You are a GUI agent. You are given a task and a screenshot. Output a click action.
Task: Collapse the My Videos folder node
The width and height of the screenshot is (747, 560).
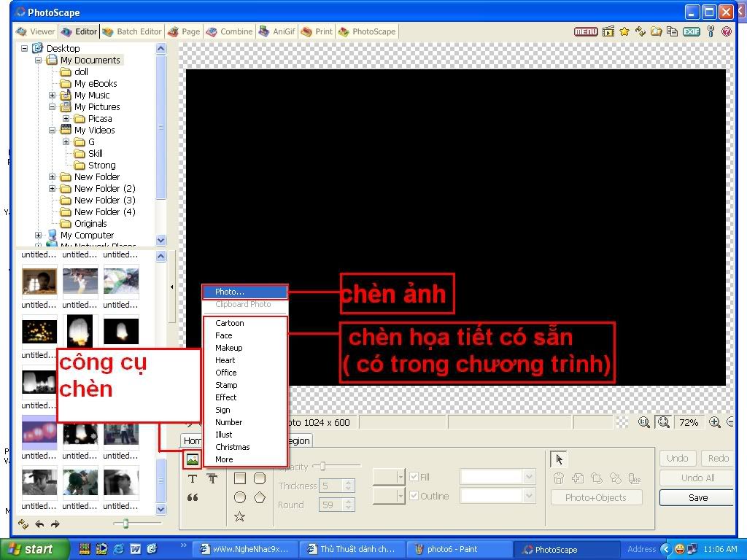[x=53, y=131]
